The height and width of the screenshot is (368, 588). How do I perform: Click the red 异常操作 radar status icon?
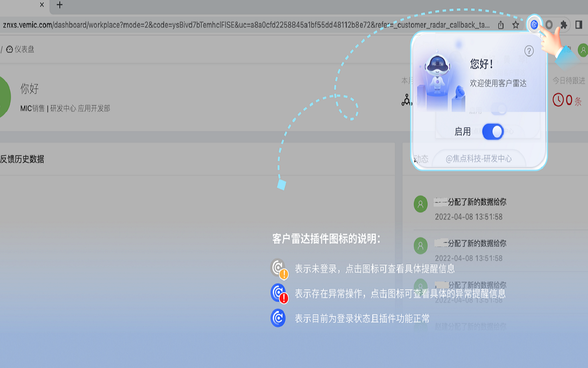(x=279, y=293)
